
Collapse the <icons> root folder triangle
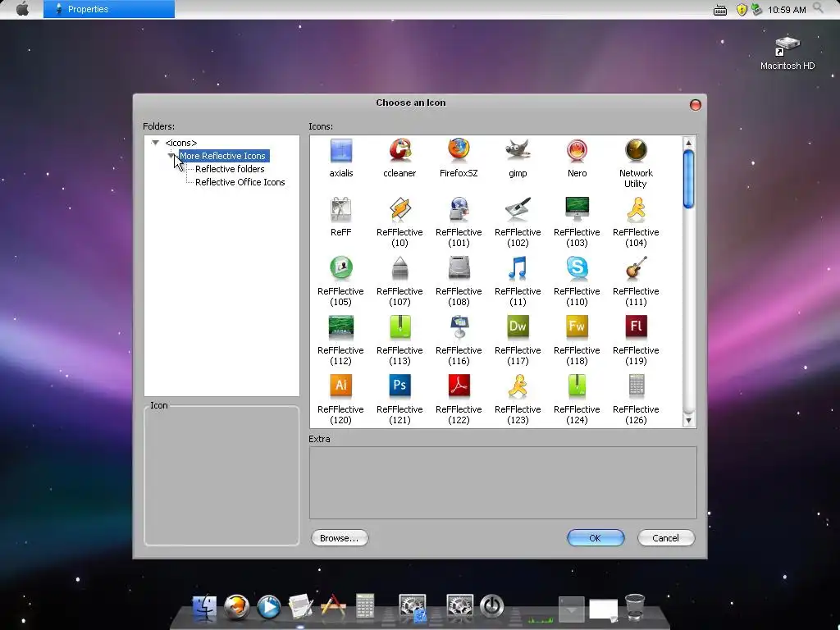pyautogui.click(x=155, y=143)
